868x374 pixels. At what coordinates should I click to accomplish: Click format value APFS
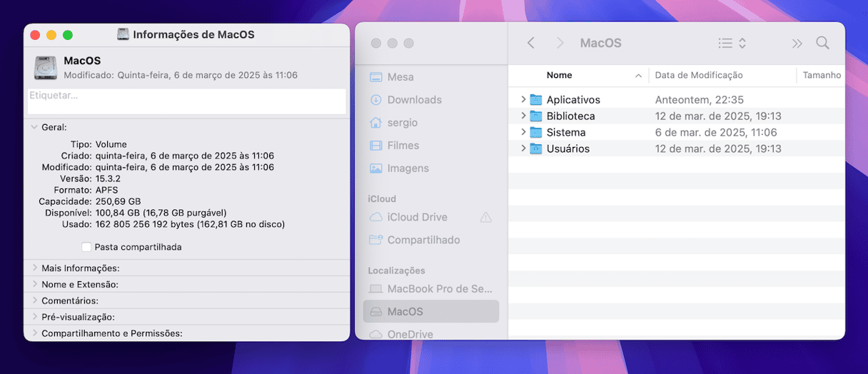coord(108,190)
